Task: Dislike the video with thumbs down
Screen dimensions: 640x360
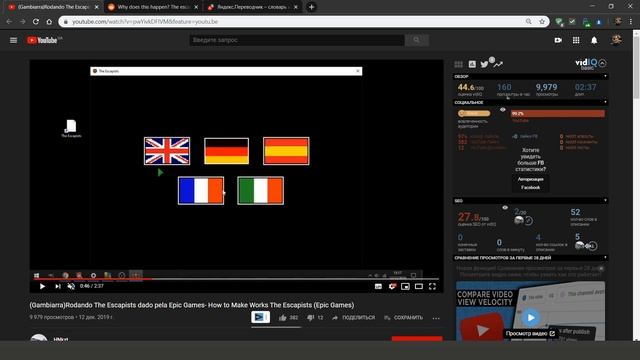Action: pyautogui.click(x=310, y=318)
